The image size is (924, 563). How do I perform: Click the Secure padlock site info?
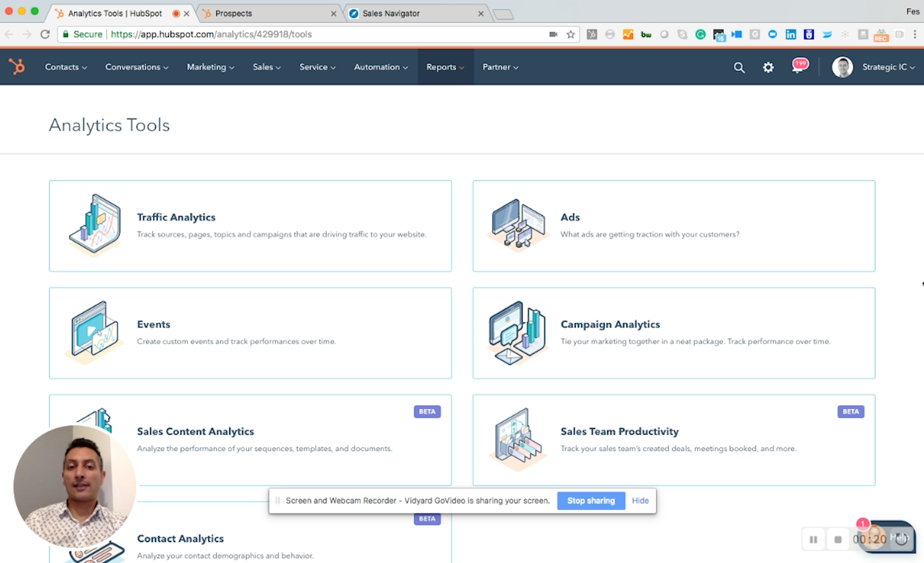82,34
